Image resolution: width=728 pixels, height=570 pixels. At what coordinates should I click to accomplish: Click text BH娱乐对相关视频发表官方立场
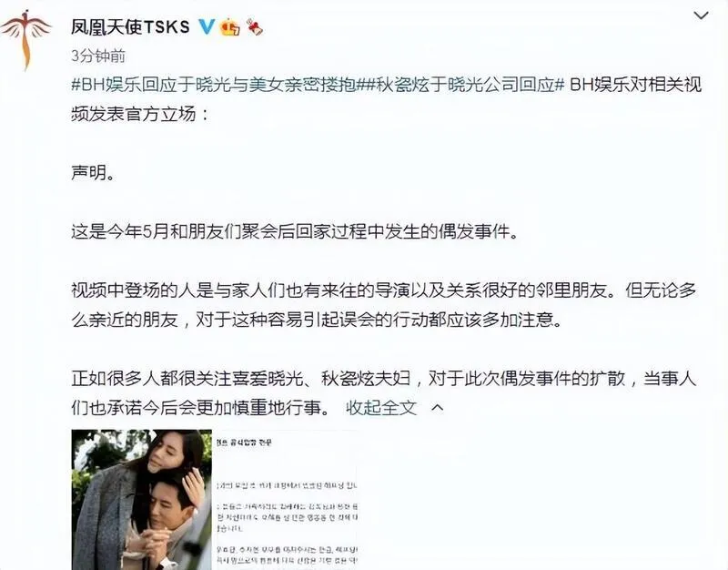pyautogui.click(x=386, y=99)
